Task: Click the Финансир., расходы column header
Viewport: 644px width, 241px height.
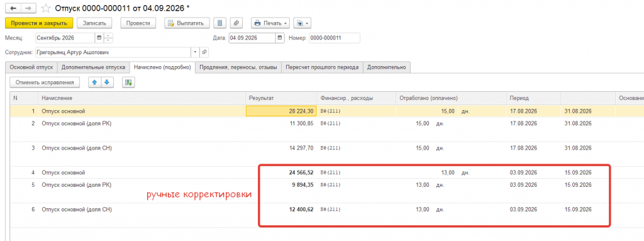Action: (x=356, y=98)
